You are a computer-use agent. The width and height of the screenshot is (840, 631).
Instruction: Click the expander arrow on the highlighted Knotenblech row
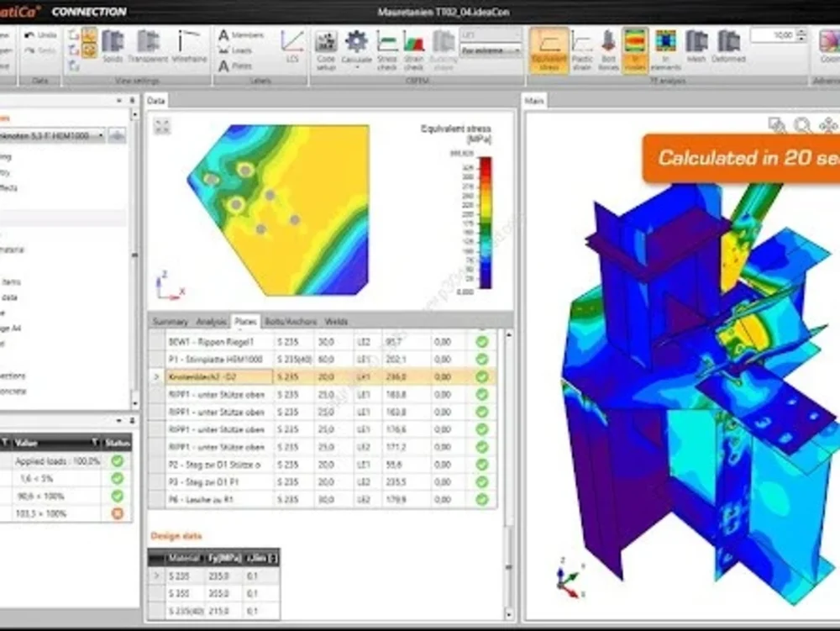tap(156, 377)
